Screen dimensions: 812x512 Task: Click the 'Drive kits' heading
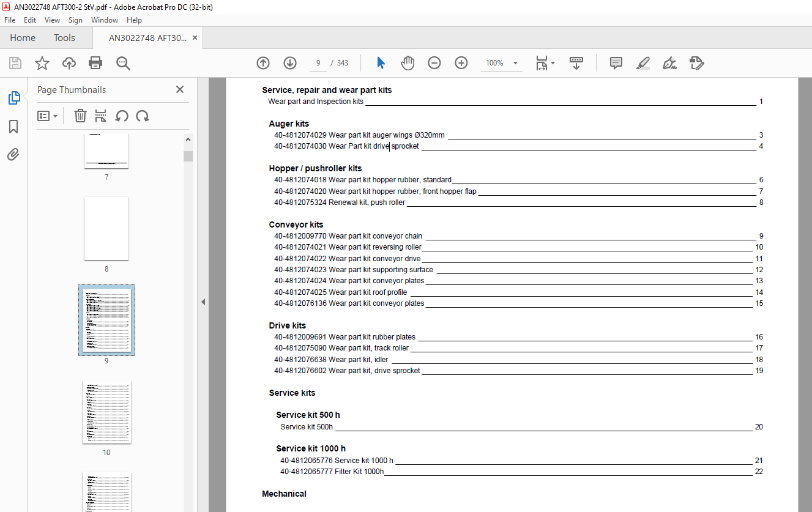[x=288, y=325]
